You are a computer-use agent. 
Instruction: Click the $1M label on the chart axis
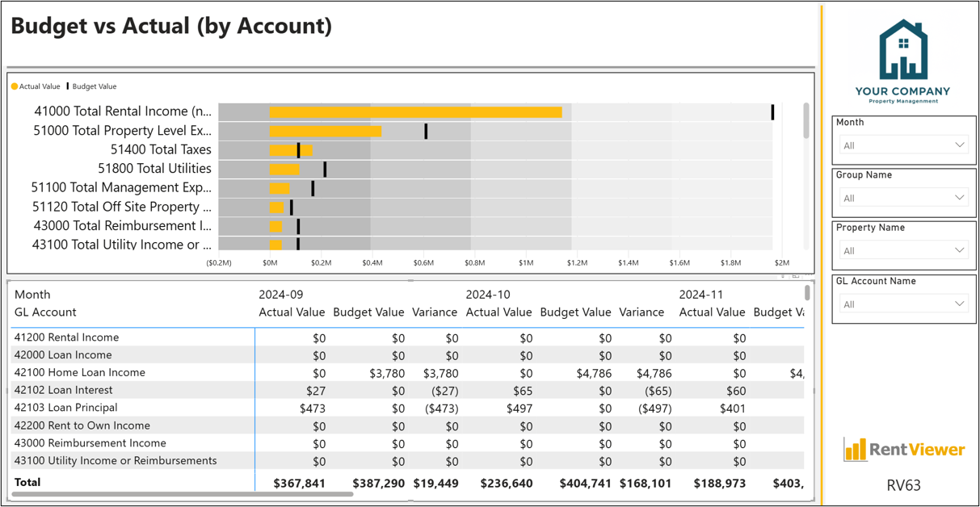[526, 263]
